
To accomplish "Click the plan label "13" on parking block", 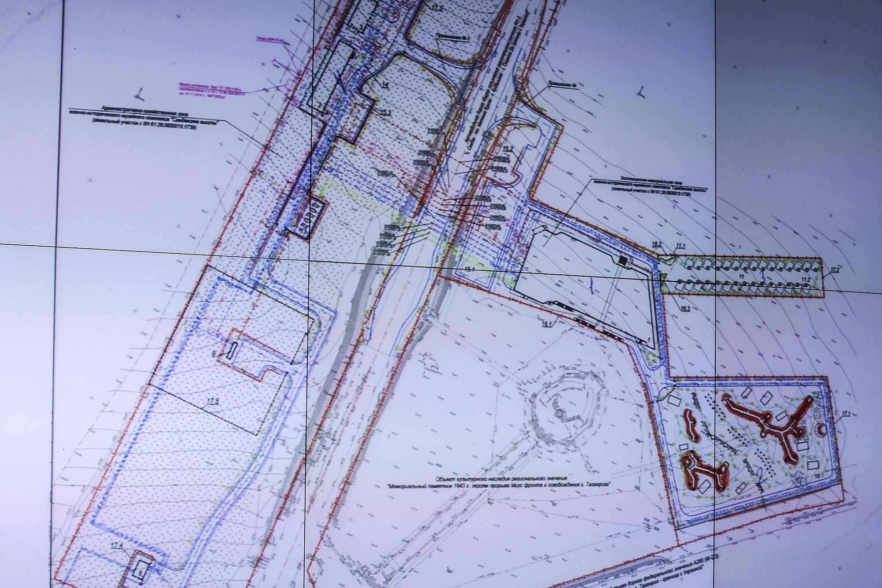I will click(x=303, y=230).
